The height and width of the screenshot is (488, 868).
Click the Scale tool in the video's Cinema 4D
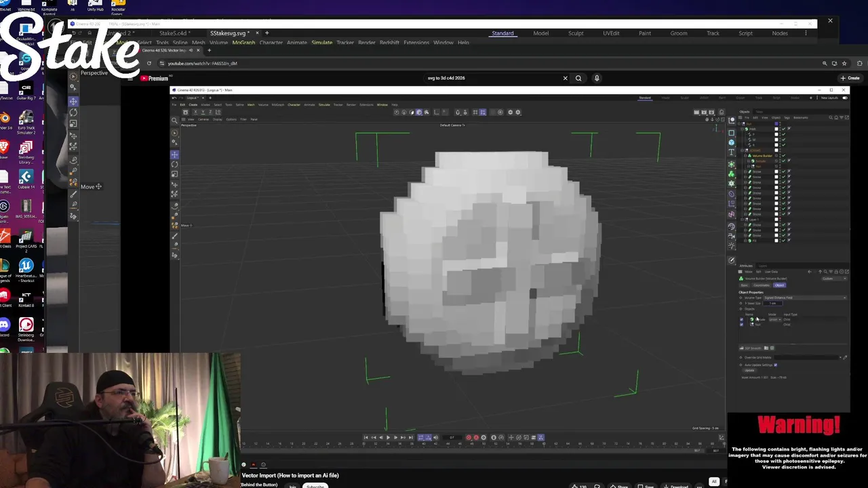tap(174, 174)
